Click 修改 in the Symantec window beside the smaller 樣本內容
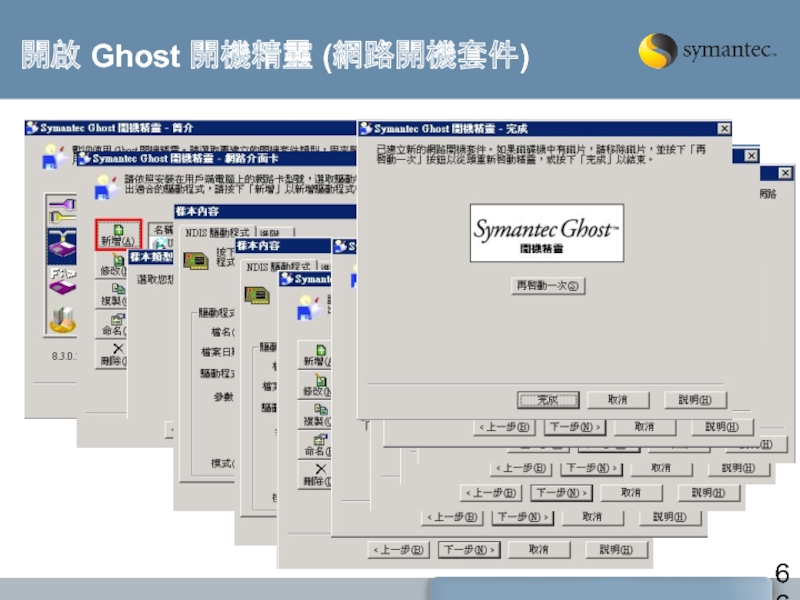The width and height of the screenshot is (800, 600). 315,385
